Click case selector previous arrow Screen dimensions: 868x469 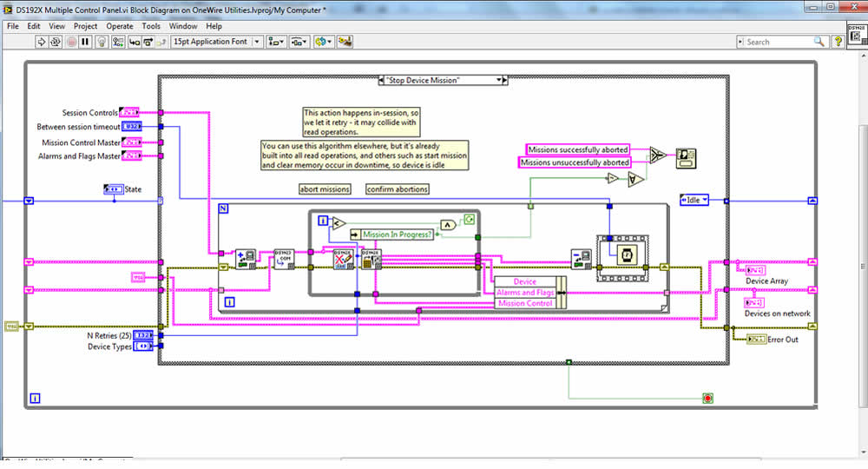(x=381, y=80)
